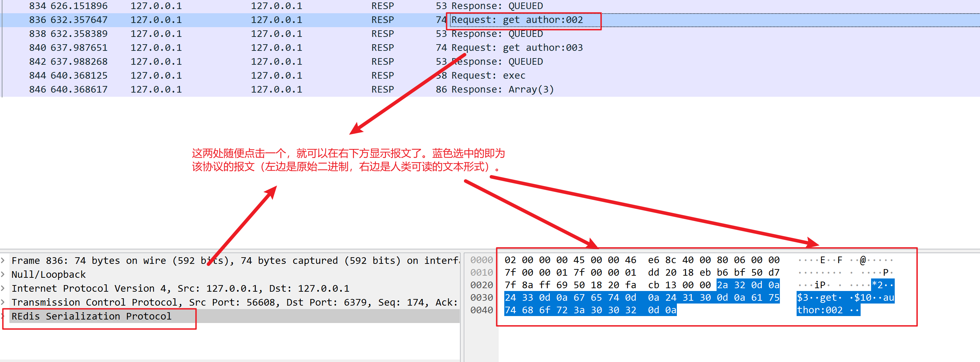This screenshot has width=980, height=362.
Task: Click highlighted hex bytes 2a 32 0d 0a
Action: pos(748,285)
